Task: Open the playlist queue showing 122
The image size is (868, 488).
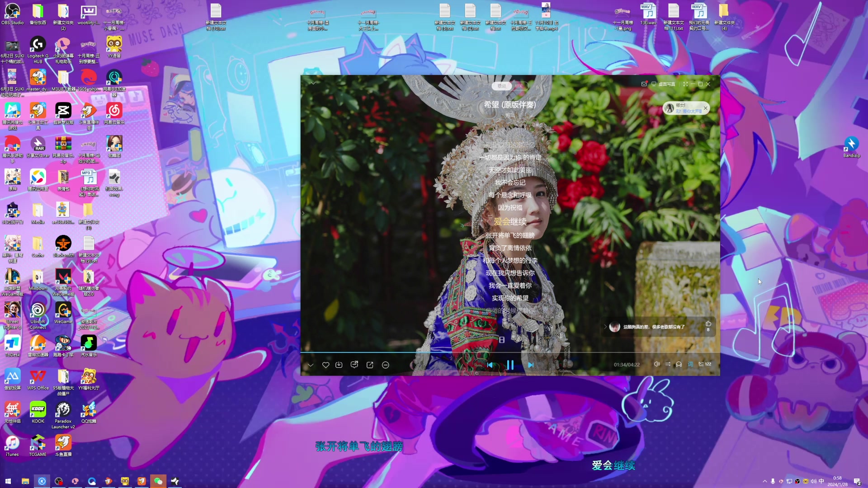Action: [x=704, y=364]
